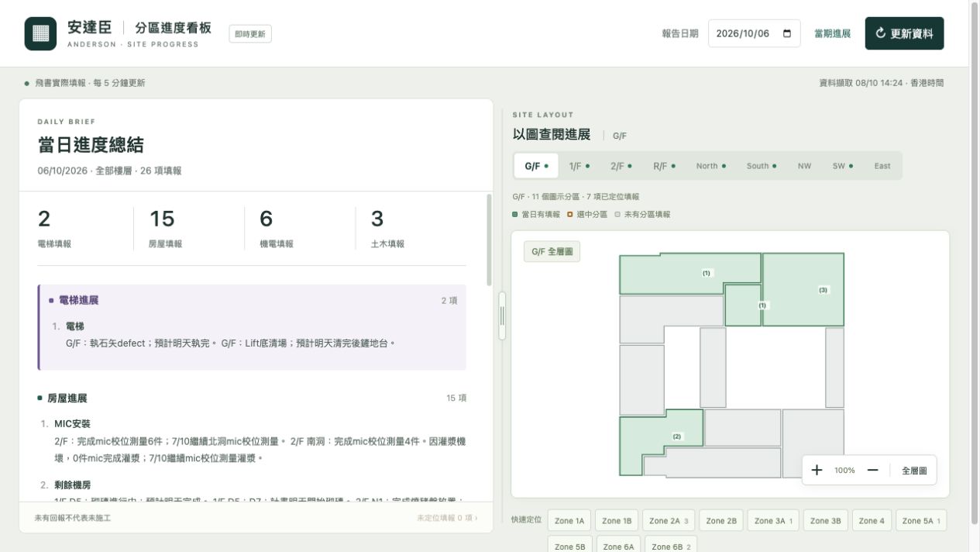
Task: Select the East layout tab
Action: click(882, 166)
